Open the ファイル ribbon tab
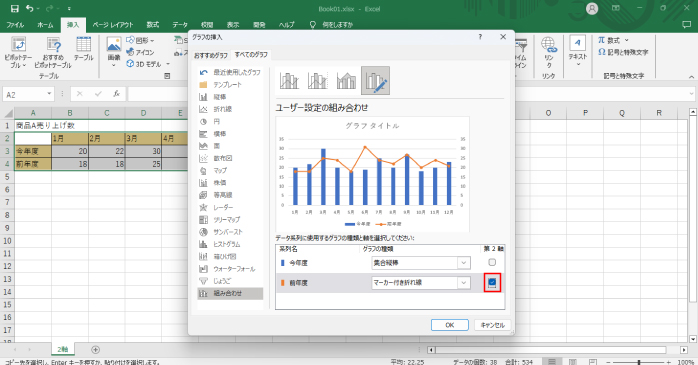This screenshot has width=698, height=365. click(15, 25)
